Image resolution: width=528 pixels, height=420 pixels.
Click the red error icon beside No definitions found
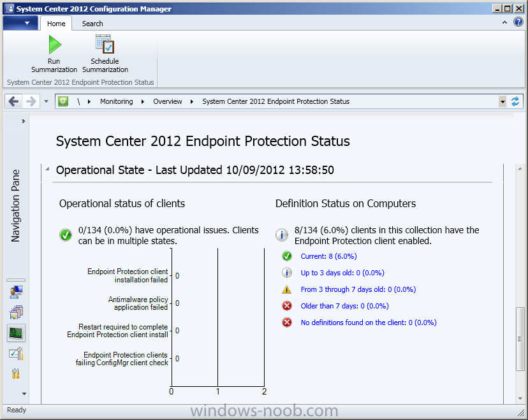pyautogui.click(x=287, y=322)
